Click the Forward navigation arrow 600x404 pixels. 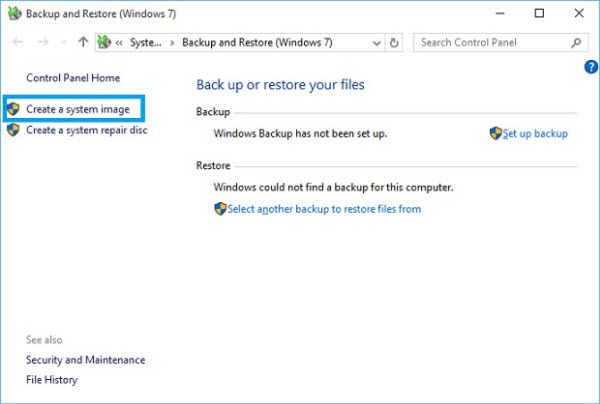pos(43,42)
